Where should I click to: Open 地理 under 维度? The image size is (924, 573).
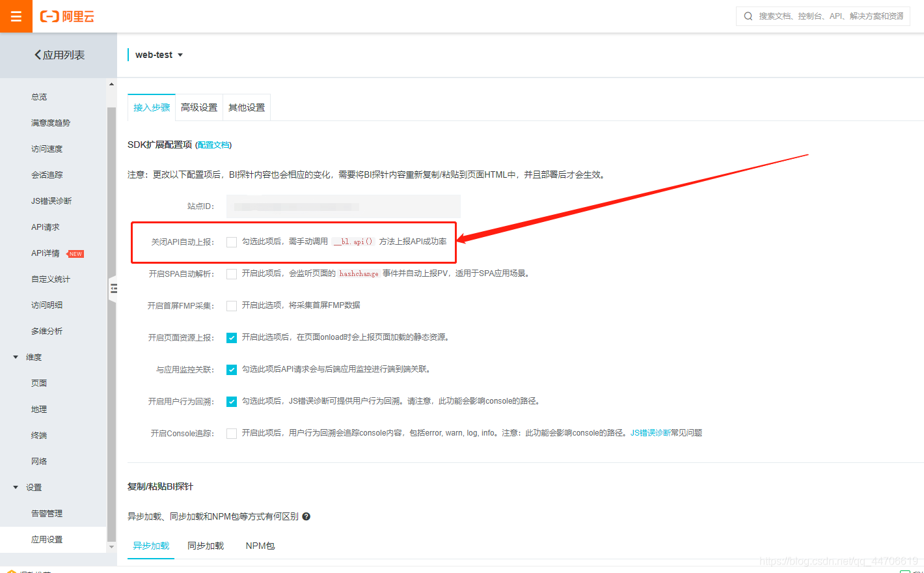39,410
